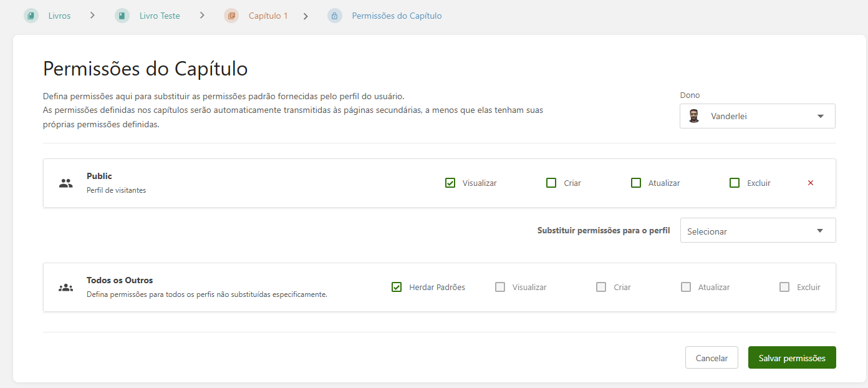Image resolution: width=868 pixels, height=388 pixels.
Task: Enable Criar permission for Public role
Action: (551, 183)
